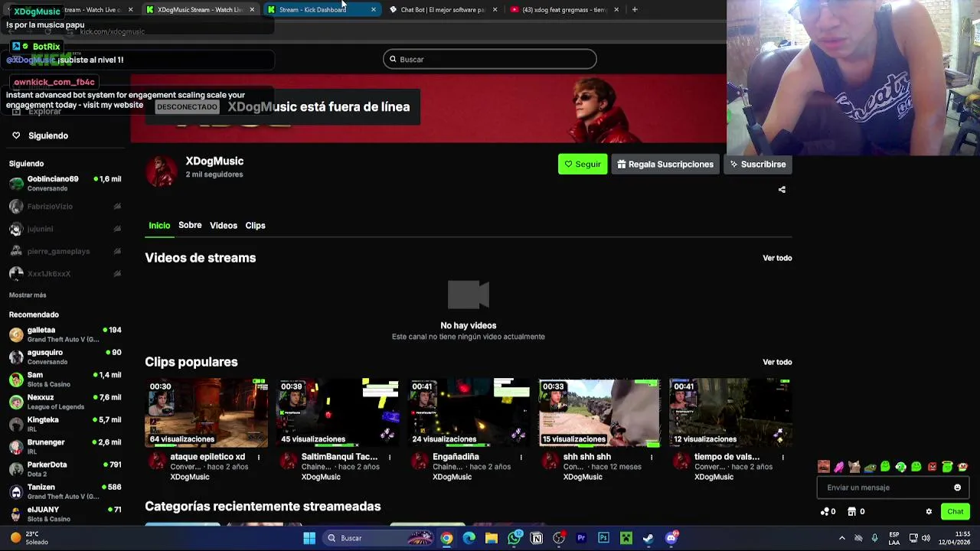Open the weather widget showing 23°C
The image size is (980, 551).
pyautogui.click(x=31, y=538)
